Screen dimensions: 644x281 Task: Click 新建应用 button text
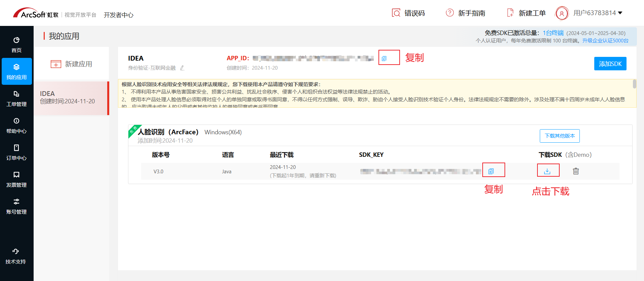point(79,64)
